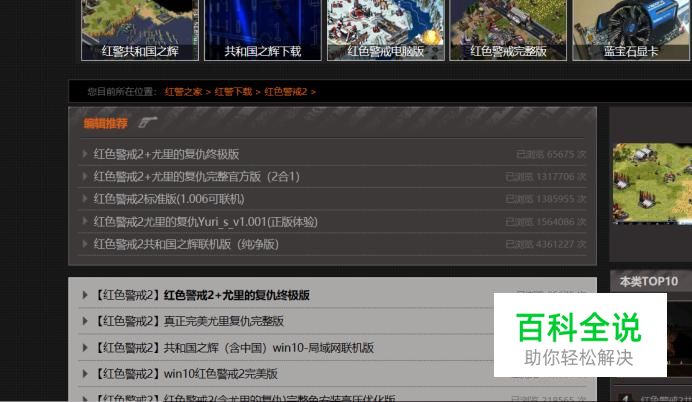Screen dimensions: 692x402
Task: Open the 共和国之辉下载 thumbnail
Action: pyautogui.click(x=263, y=30)
